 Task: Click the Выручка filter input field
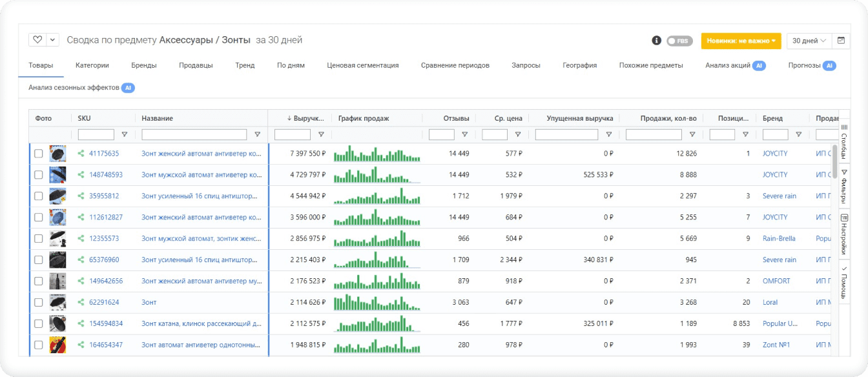pyautogui.click(x=293, y=135)
